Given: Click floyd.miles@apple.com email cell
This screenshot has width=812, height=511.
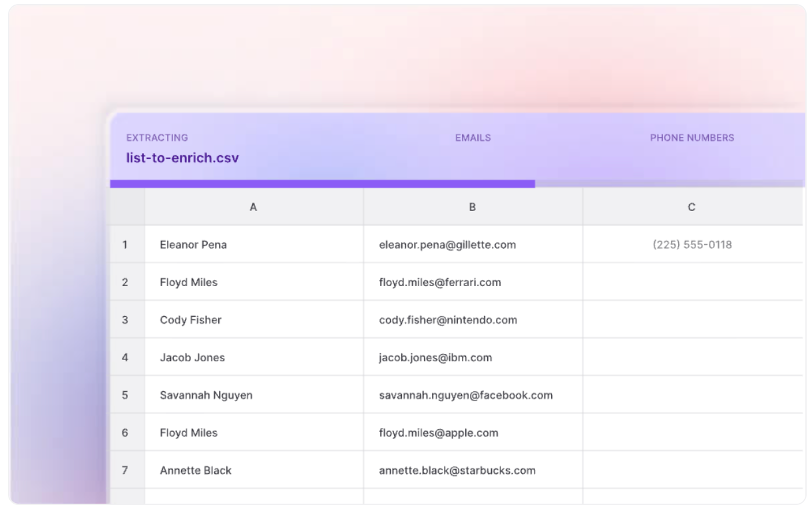Looking at the screenshot, I should point(439,432).
